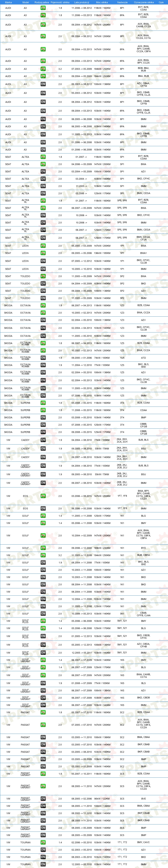Click ON icon in Octavia Kombi 1U5 ATD row
The width and height of the screenshot is (168, 868).
point(43,358)
